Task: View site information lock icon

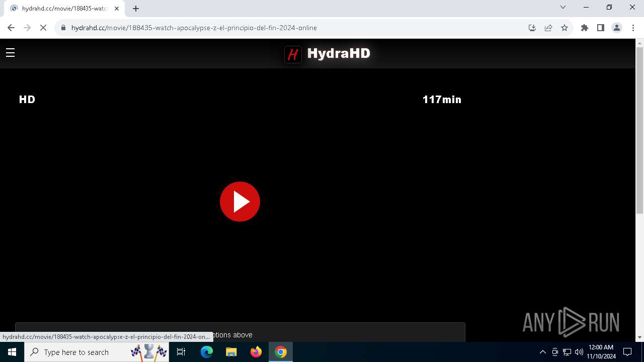Action: tap(63, 28)
